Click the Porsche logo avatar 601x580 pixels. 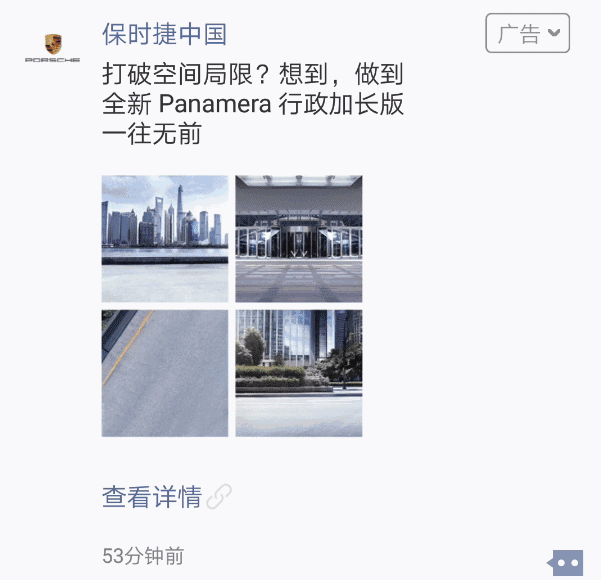(x=53, y=48)
